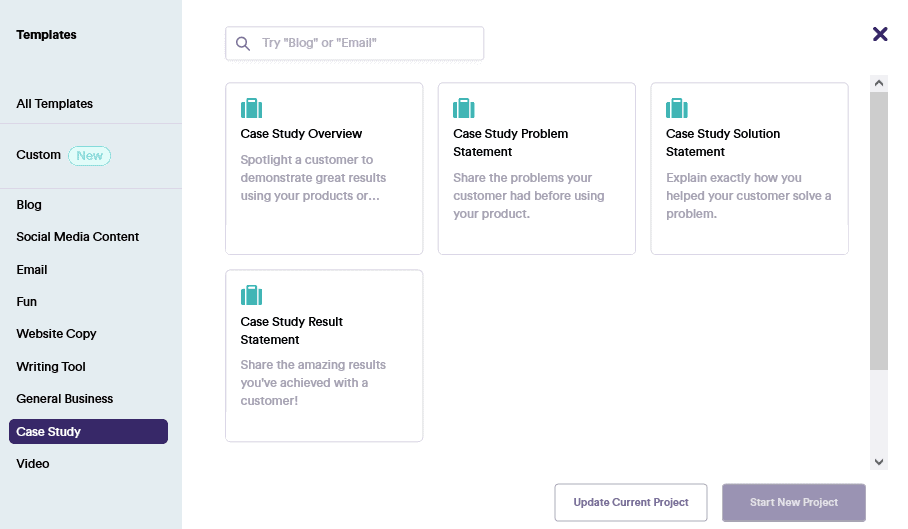
Task: Click the briefcase icon on Case Study Overview
Action: 251,108
